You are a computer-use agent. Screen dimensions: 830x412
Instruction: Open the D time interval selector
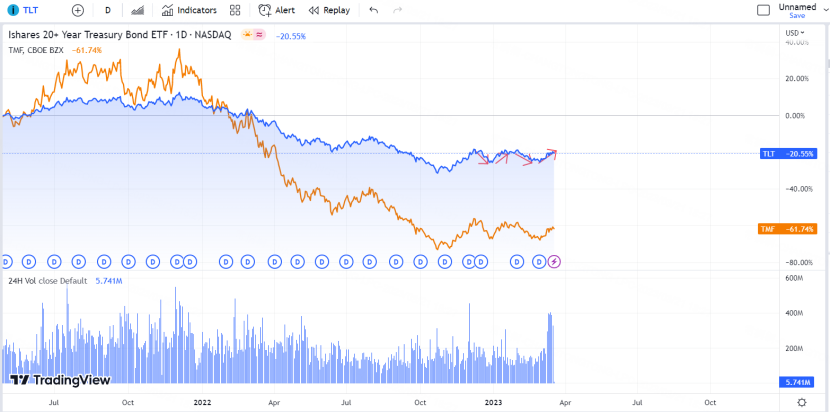(x=108, y=10)
